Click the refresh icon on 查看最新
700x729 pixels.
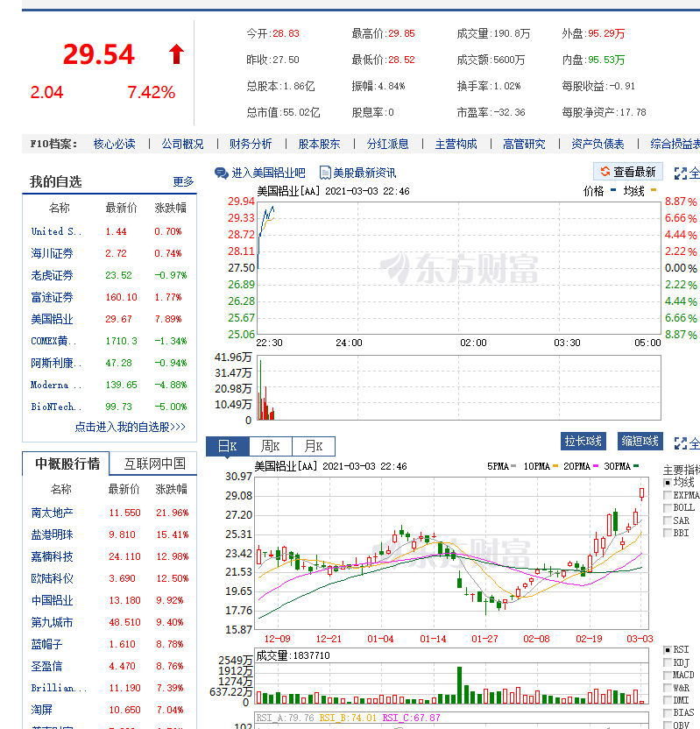(605, 172)
